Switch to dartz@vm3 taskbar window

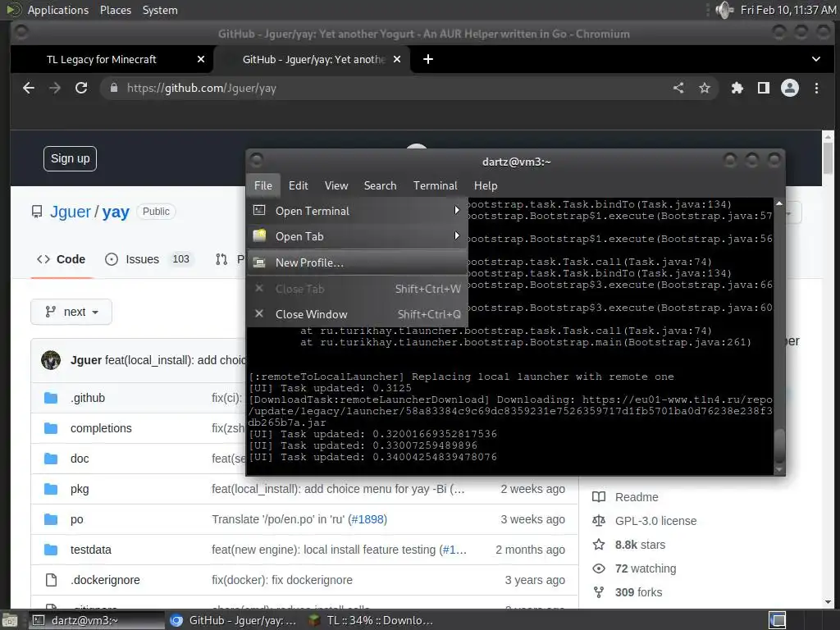pos(95,620)
